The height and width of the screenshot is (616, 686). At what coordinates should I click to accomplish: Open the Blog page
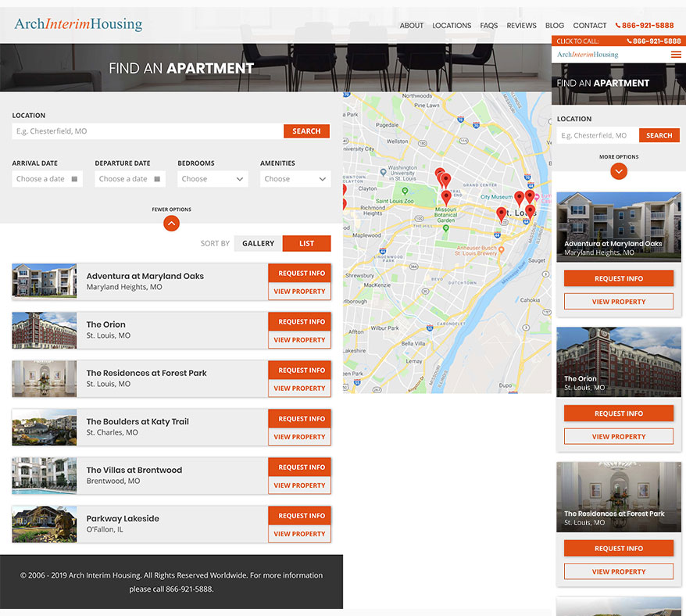tap(554, 25)
